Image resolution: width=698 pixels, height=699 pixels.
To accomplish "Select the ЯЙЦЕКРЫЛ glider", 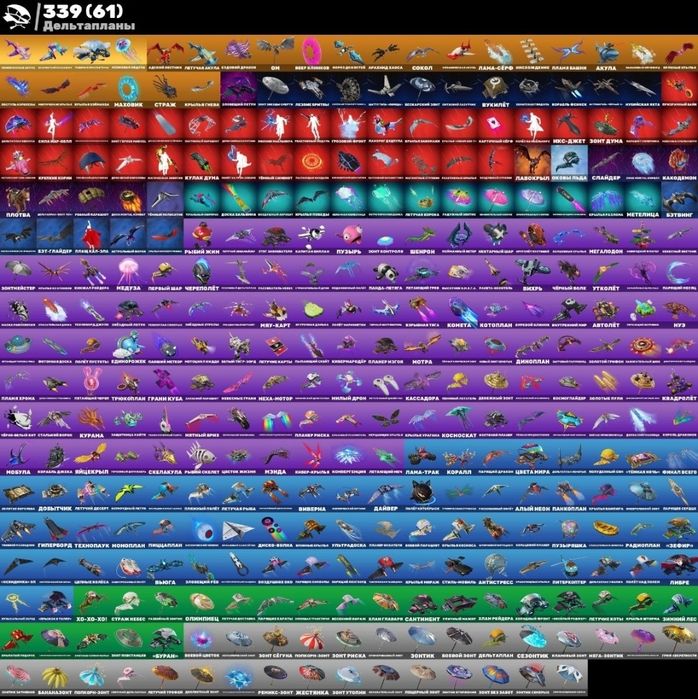I will pyautogui.click(x=91, y=456).
